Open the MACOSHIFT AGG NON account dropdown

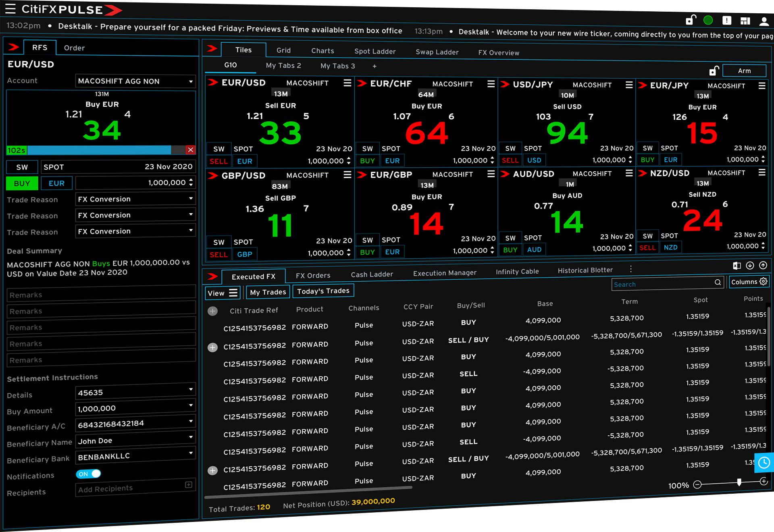tap(135, 81)
